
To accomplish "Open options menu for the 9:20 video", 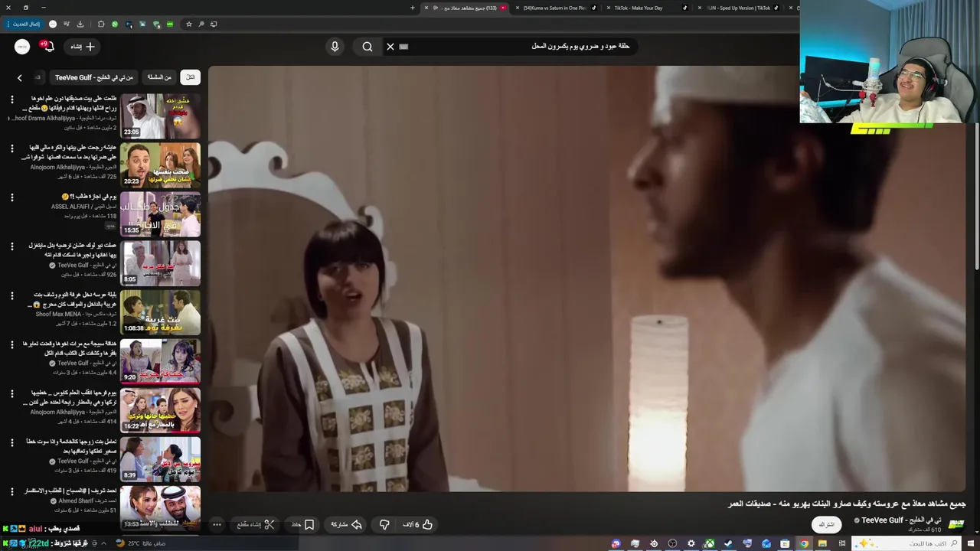I will click(x=11, y=344).
